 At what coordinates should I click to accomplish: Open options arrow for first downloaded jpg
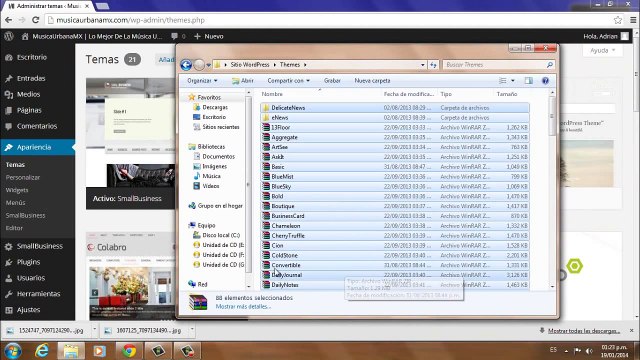pyautogui.click(x=94, y=329)
